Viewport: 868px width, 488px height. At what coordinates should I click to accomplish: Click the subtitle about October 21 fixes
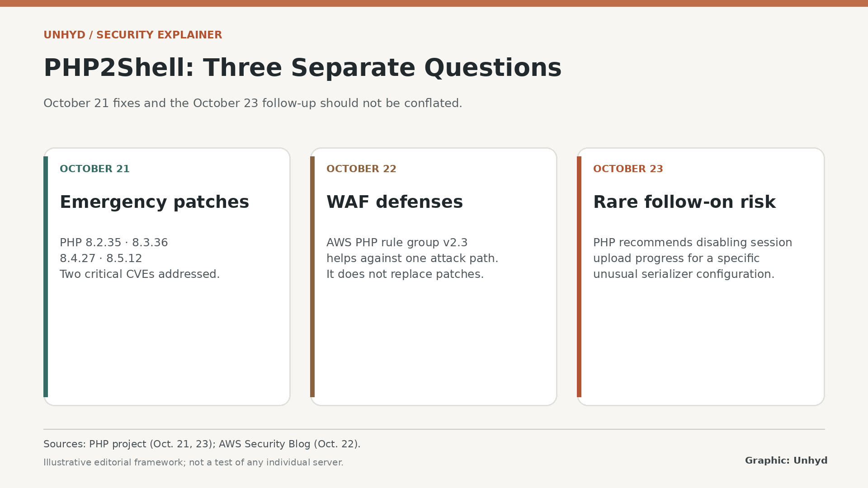coord(253,103)
